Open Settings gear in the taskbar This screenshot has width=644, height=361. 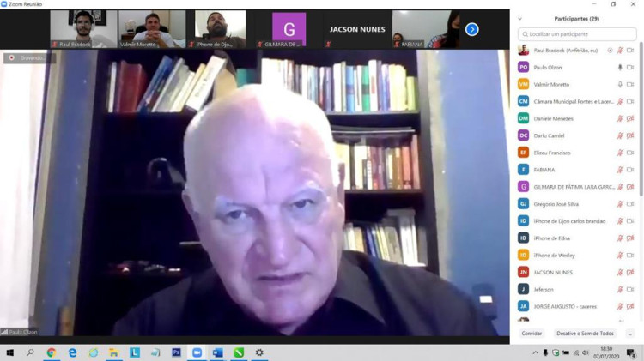click(259, 352)
